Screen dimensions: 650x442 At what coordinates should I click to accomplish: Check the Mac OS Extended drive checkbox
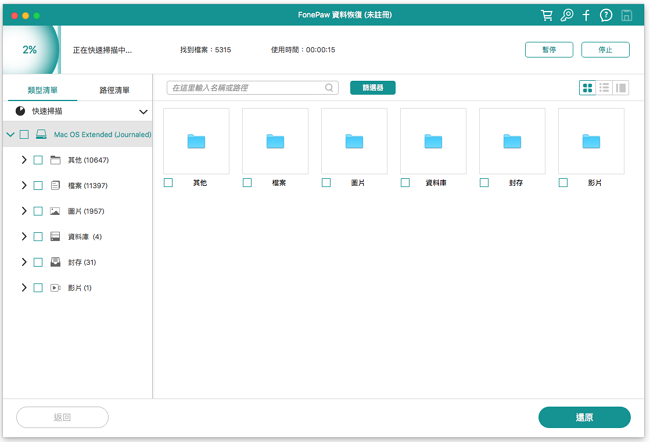(24, 134)
